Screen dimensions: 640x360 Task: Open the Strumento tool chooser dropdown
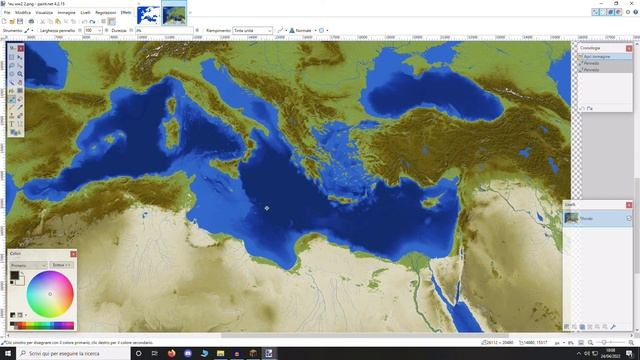click(x=29, y=31)
